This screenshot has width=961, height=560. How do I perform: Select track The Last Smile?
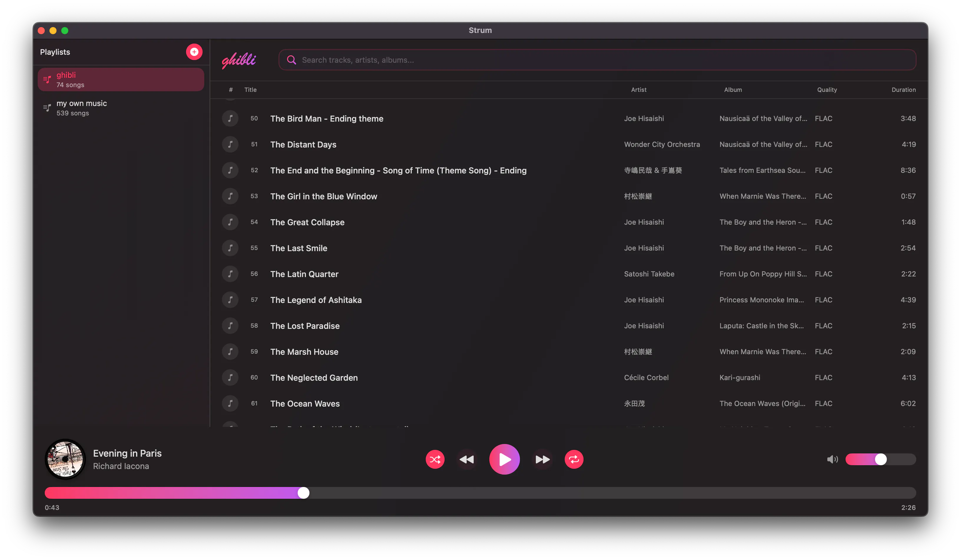tap(299, 248)
